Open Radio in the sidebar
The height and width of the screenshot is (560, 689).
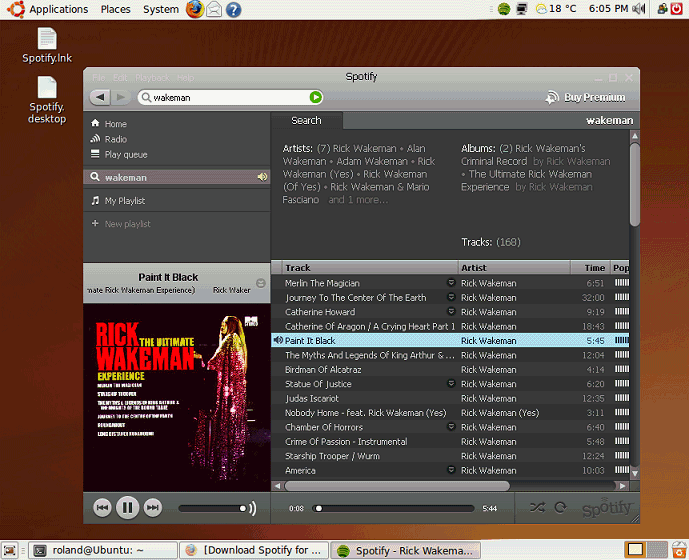tap(116, 139)
